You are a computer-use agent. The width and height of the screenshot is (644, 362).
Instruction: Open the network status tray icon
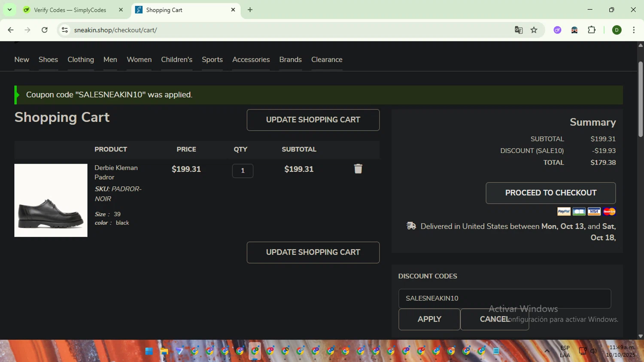pyautogui.click(x=583, y=351)
